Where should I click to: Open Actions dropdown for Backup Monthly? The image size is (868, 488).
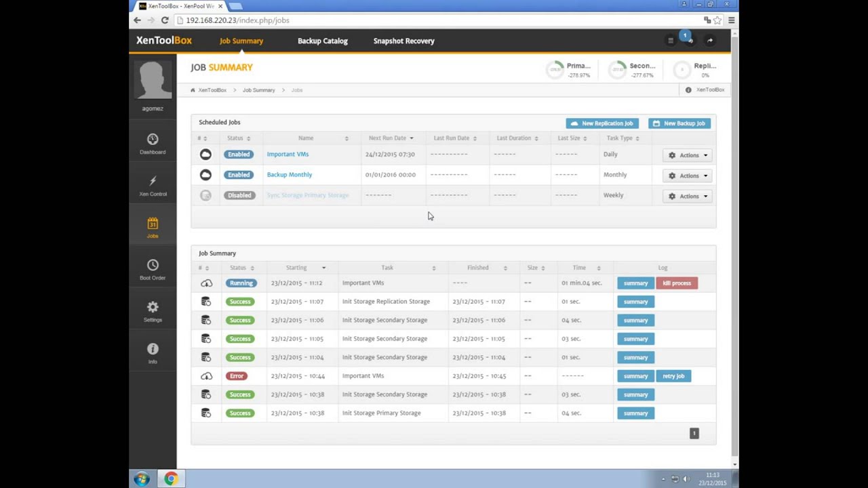[x=688, y=176]
